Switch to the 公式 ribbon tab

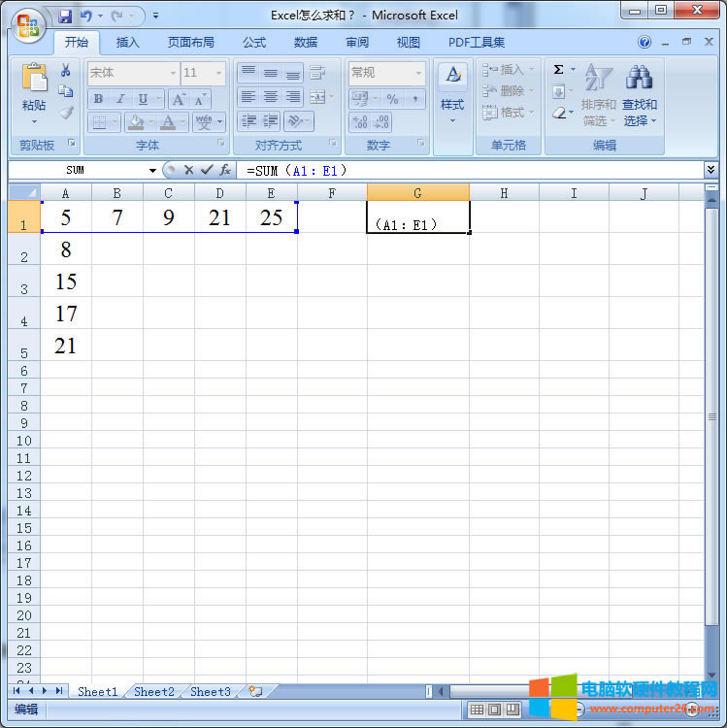tap(254, 43)
